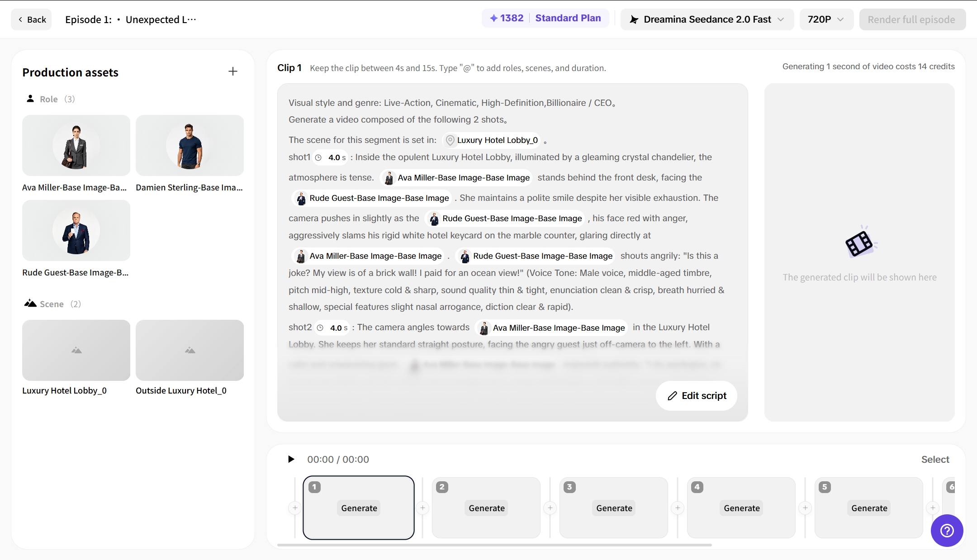Open the 720P resolution dropdown
This screenshot has width=977, height=560.
point(826,19)
